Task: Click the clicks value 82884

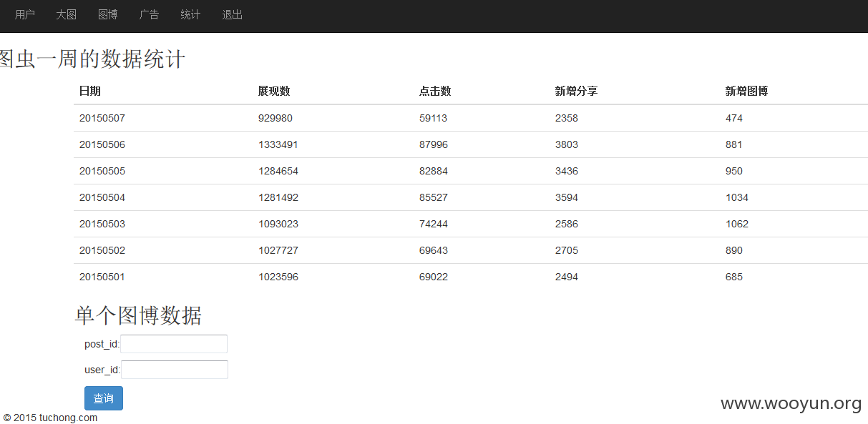Action: coord(434,171)
